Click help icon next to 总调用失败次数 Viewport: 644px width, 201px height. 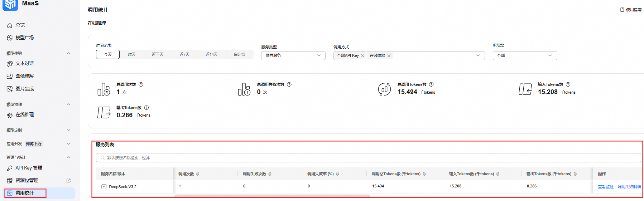click(289, 84)
